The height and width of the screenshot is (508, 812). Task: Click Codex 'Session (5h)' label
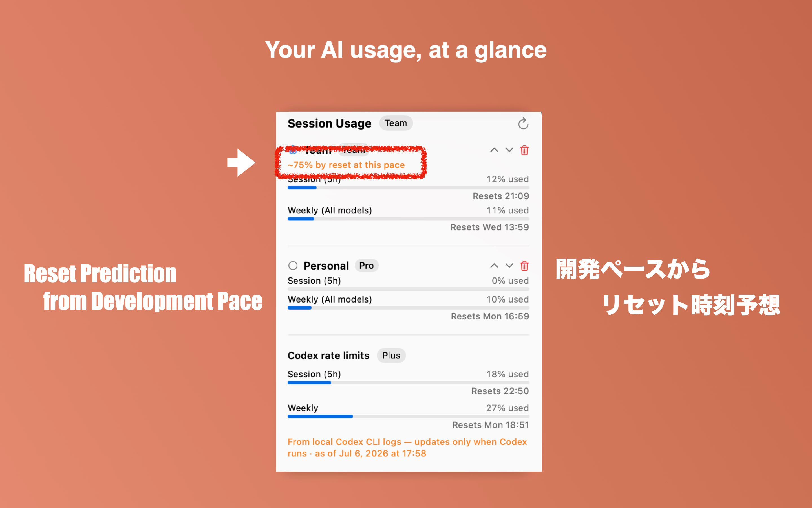click(314, 374)
